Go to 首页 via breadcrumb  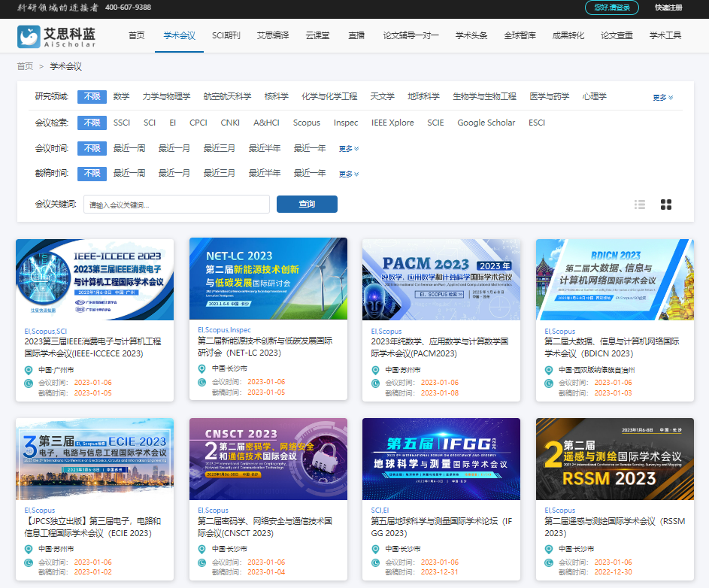click(25, 66)
